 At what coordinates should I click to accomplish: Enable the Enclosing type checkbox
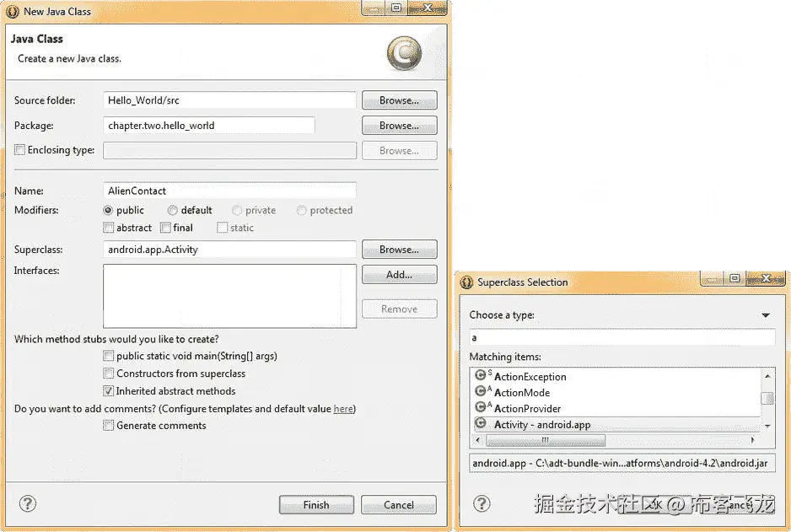19,150
